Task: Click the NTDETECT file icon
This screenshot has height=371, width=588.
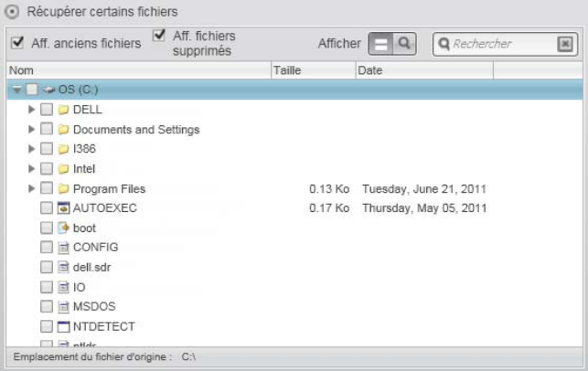Action: pos(64,326)
